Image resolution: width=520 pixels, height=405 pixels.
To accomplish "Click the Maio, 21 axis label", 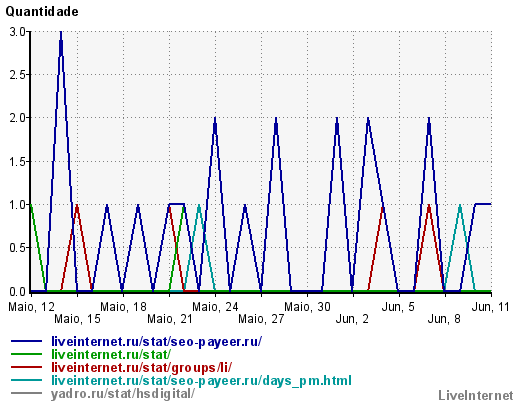I will tap(170, 319).
